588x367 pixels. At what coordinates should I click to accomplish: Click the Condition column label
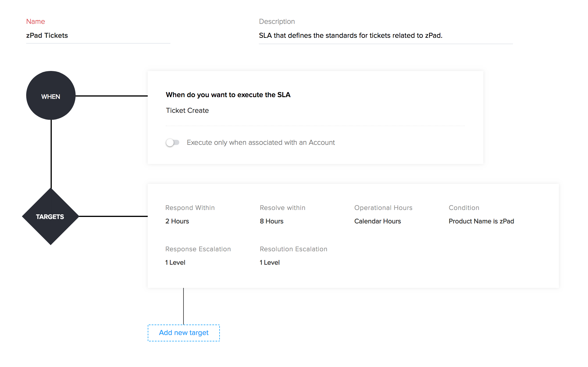(x=464, y=208)
